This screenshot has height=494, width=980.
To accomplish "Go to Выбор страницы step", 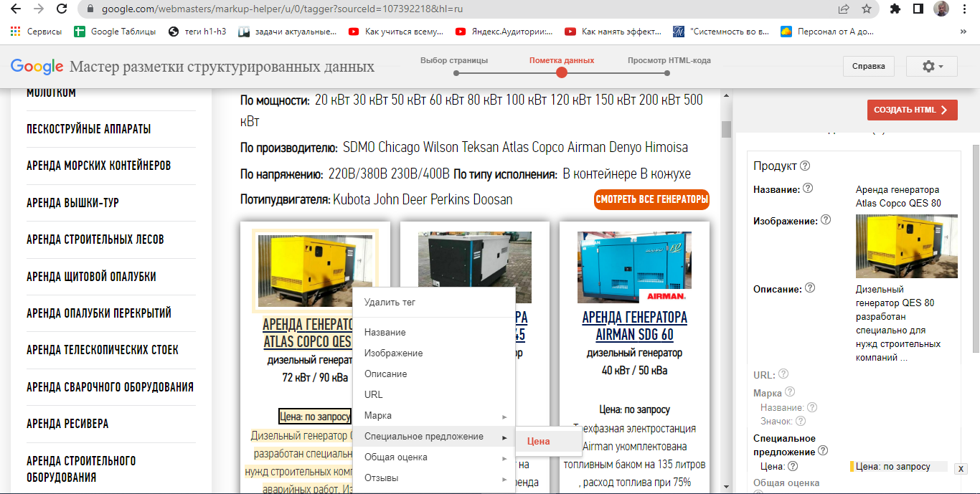I will point(454,60).
